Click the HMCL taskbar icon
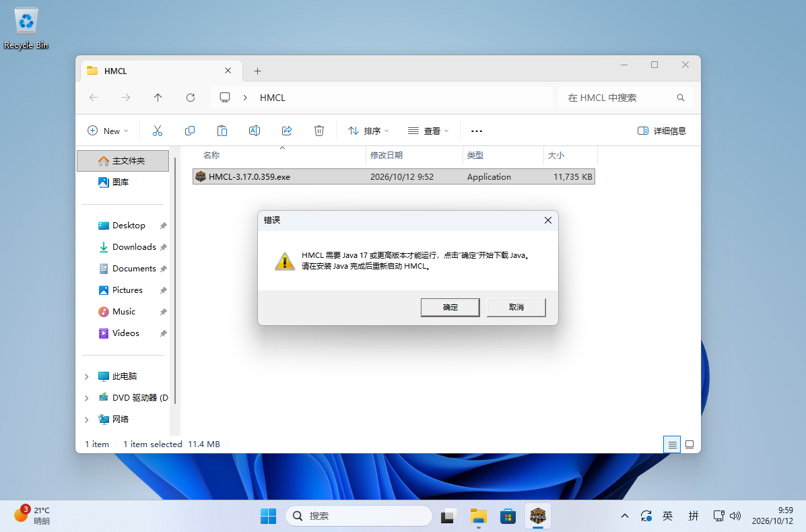 point(538,516)
